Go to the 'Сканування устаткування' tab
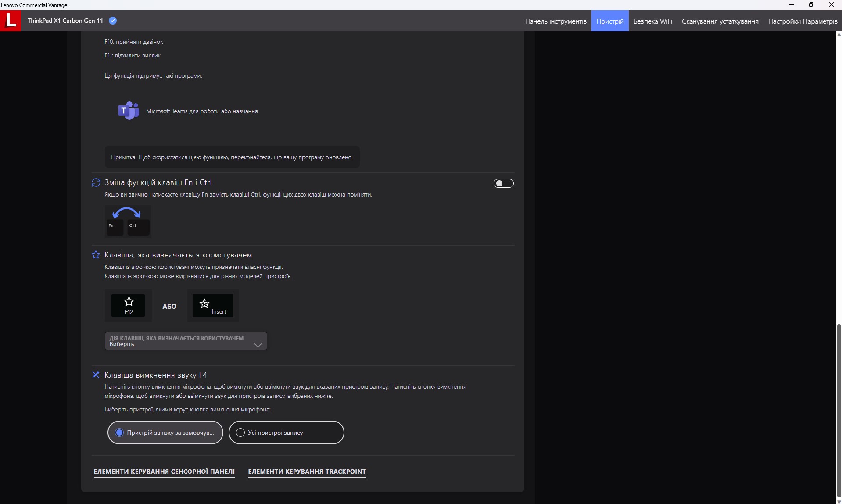 720,21
